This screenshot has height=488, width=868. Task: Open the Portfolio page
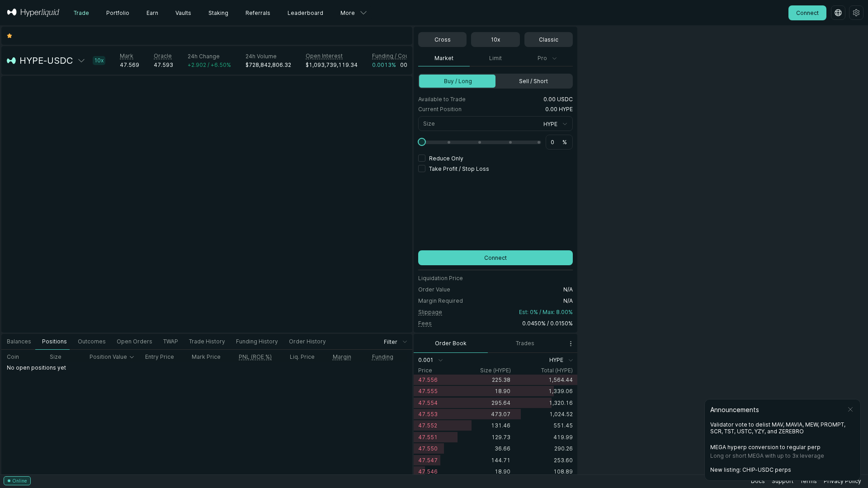click(118, 13)
